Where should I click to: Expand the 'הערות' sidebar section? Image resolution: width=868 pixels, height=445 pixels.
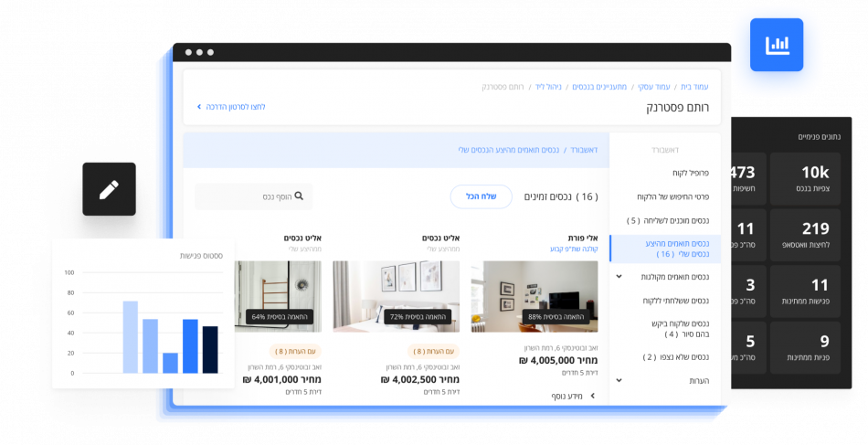point(619,379)
